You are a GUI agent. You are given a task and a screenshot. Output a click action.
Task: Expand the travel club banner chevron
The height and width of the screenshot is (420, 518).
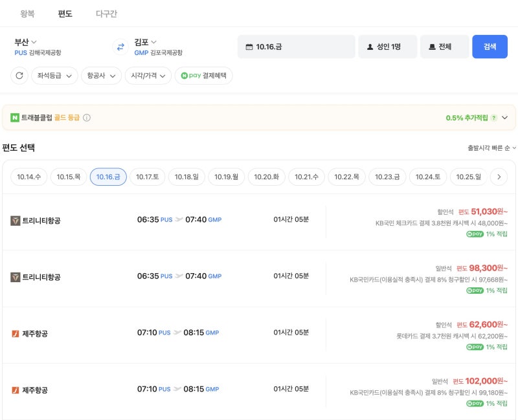[504, 118]
